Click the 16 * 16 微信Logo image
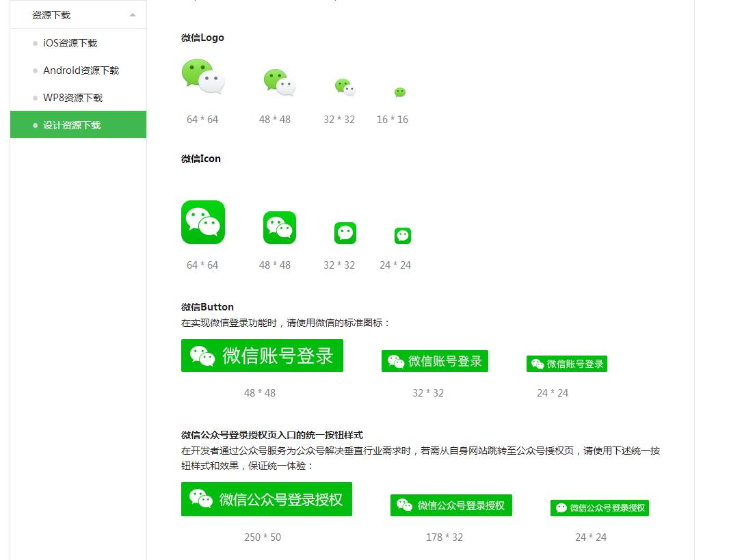 tap(400, 92)
